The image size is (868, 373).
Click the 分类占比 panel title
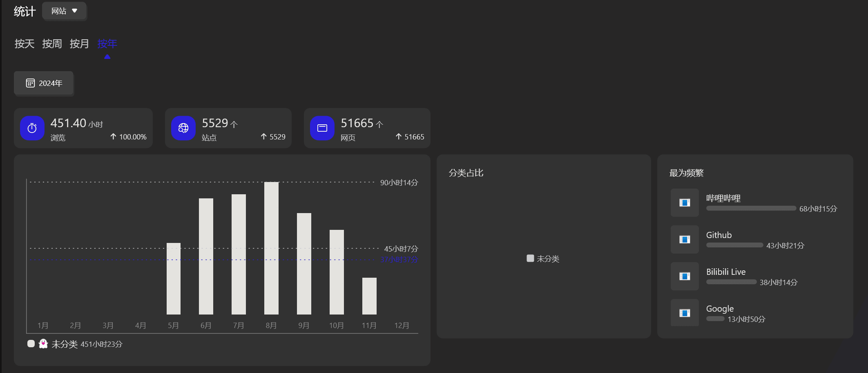(x=466, y=173)
